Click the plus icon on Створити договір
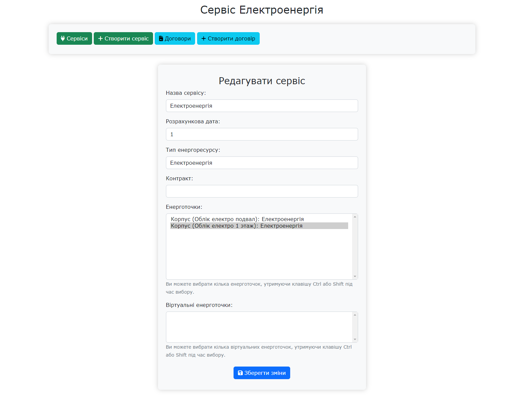This screenshot has width=532, height=404. 203,38
